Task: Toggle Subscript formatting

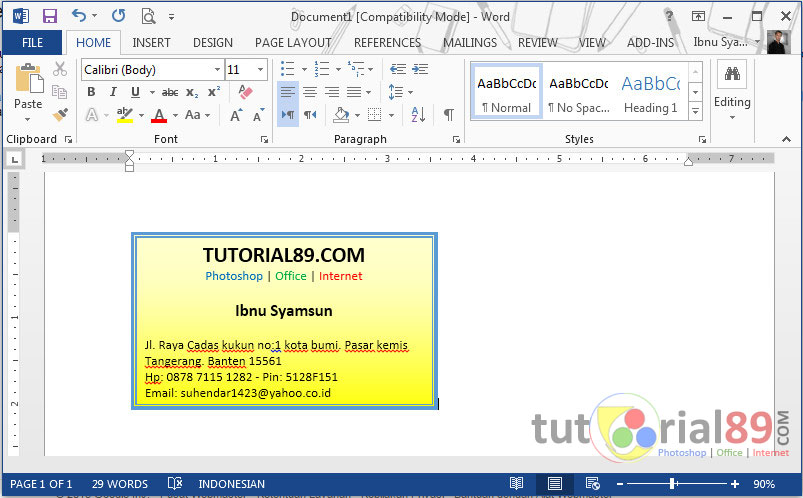Action: coord(192,92)
